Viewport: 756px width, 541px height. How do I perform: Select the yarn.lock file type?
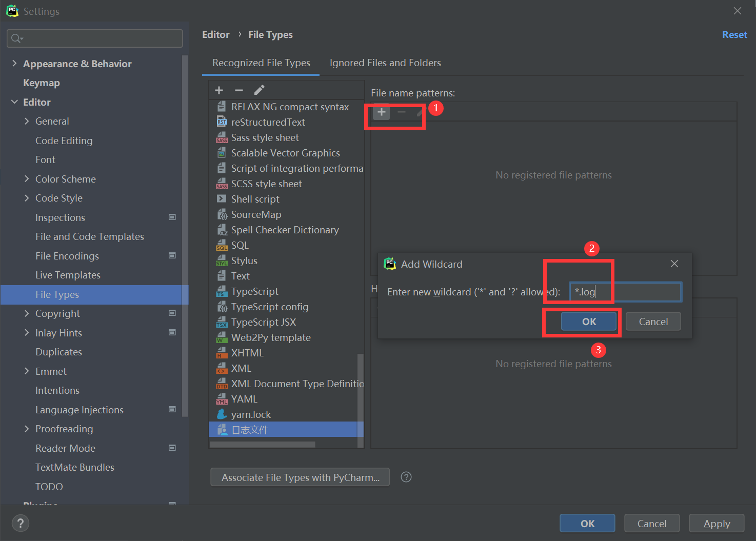[x=251, y=414]
